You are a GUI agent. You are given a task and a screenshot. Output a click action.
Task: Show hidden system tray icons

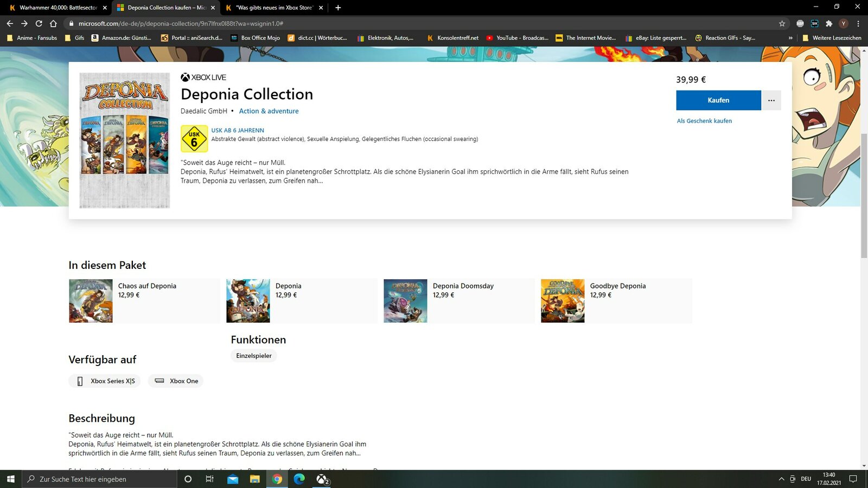(781, 479)
